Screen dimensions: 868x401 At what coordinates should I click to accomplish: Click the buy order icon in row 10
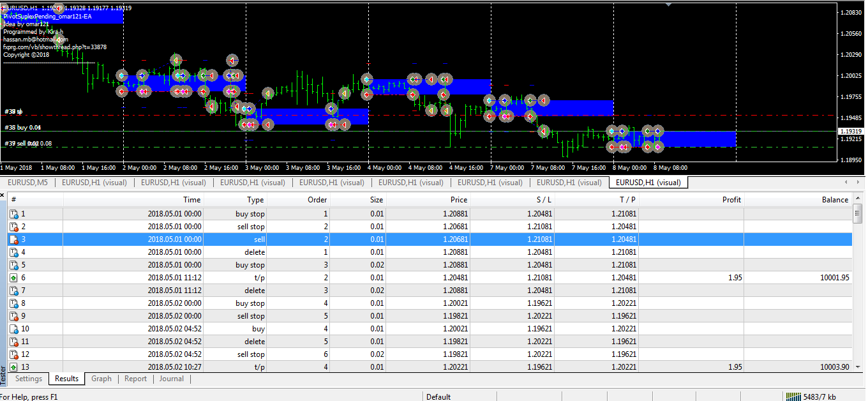(x=14, y=329)
